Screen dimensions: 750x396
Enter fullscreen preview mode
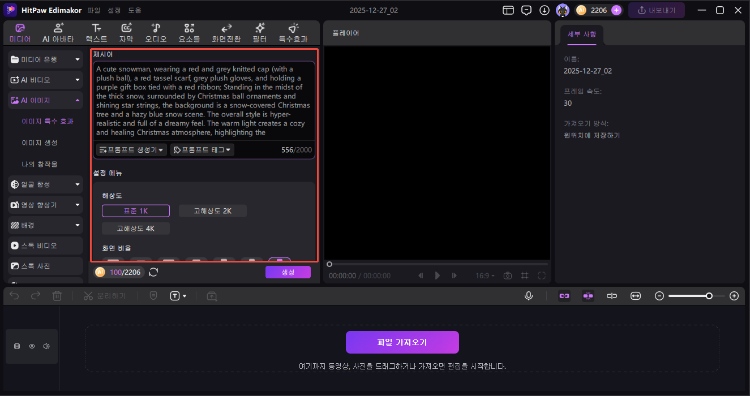(541, 275)
